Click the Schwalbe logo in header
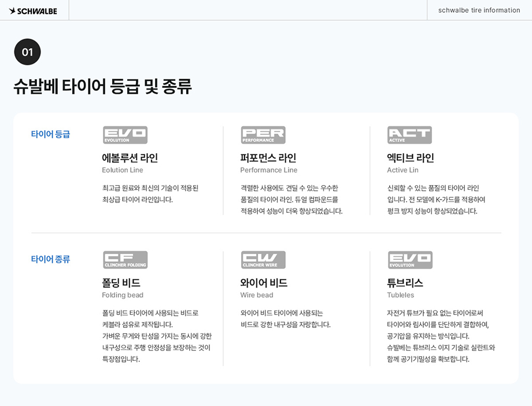The width and height of the screenshot is (532, 406). pyautogui.click(x=33, y=10)
